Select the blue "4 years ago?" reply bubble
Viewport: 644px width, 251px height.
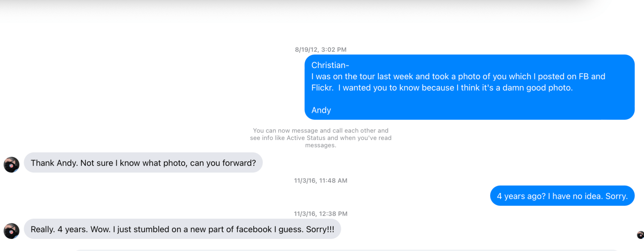click(x=562, y=196)
